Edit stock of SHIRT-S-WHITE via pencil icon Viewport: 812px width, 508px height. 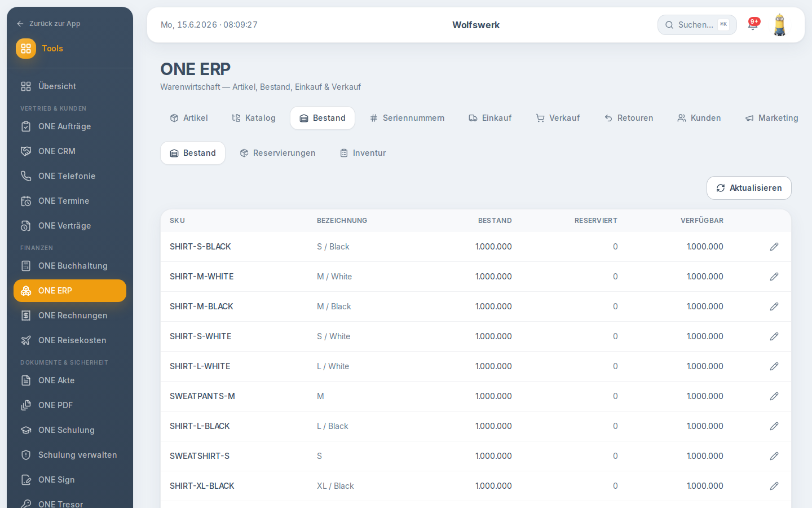coord(774,336)
